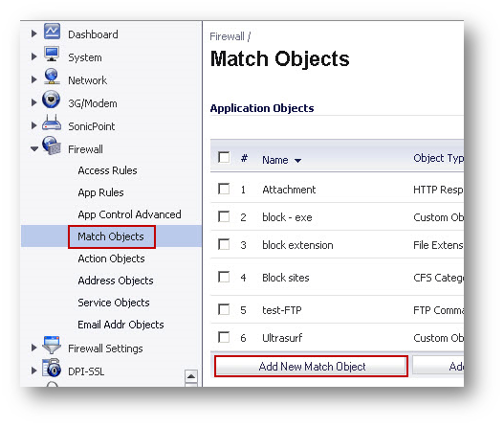504x427 pixels.
Task: Sort by Name column arrow
Action: (298, 160)
